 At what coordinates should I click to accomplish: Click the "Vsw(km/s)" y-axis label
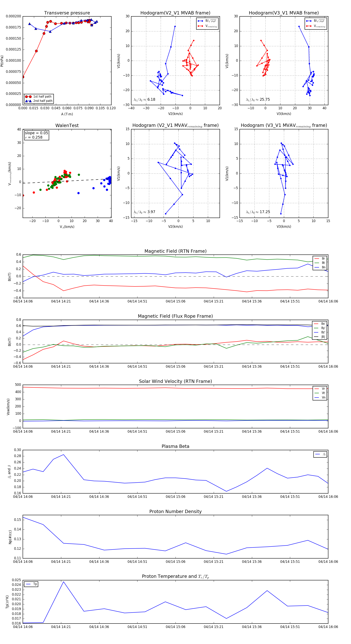pyautogui.click(x=8, y=407)
